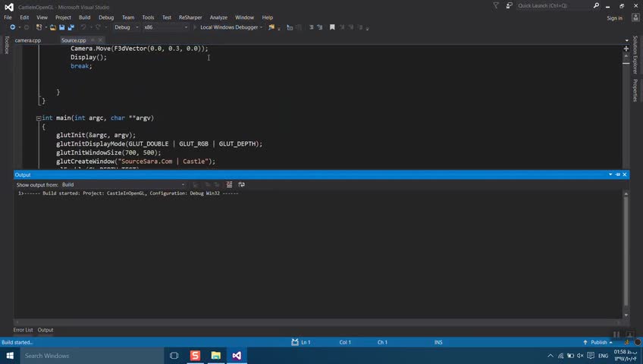Click the Quick Launch magnifier icon
Screen dimensions: 643x364
click(x=596, y=5)
